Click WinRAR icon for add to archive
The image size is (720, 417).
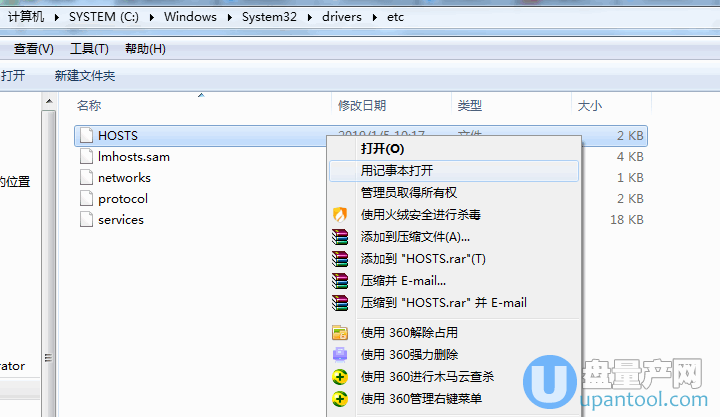pyautogui.click(x=340, y=237)
